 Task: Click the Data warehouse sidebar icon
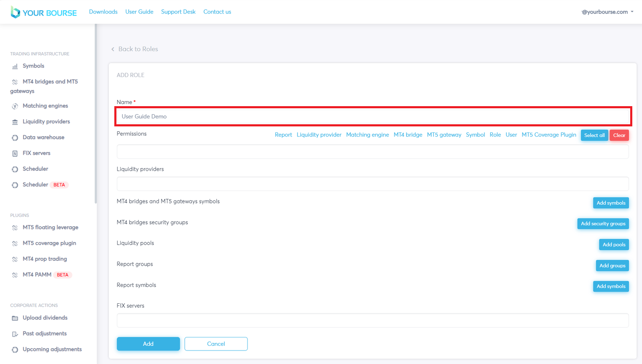click(15, 138)
